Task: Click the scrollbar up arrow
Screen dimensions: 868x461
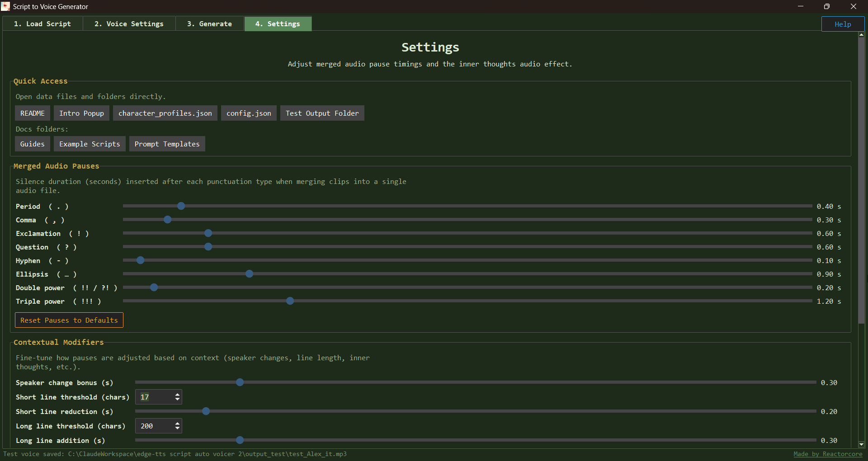Action: click(861, 34)
